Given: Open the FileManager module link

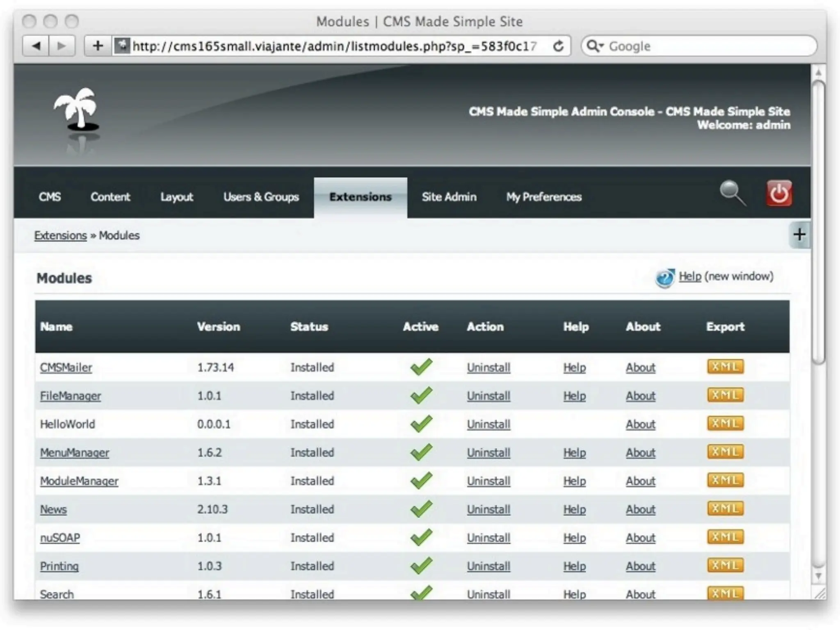Looking at the screenshot, I should pyautogui.click(x=70, y=396).
